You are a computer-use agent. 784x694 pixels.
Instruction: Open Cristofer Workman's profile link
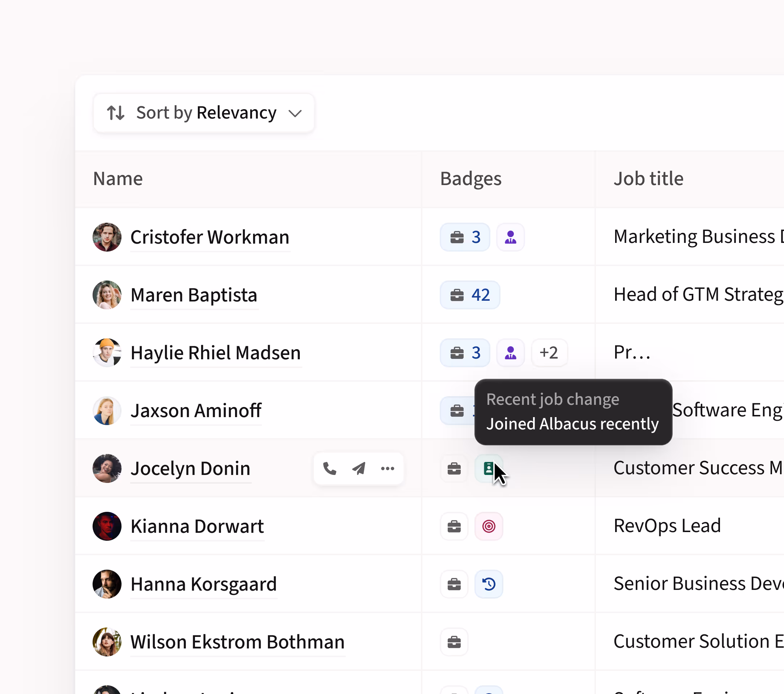point(210,237)
